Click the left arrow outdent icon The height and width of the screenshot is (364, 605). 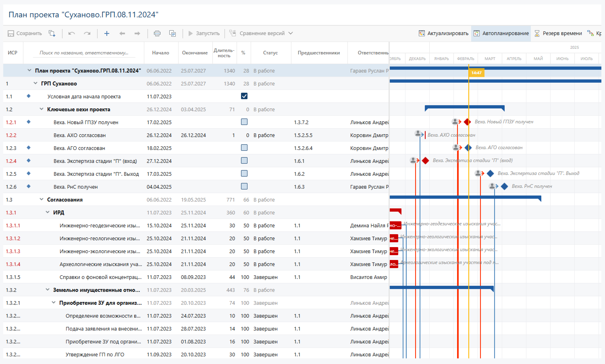(122, 33)
